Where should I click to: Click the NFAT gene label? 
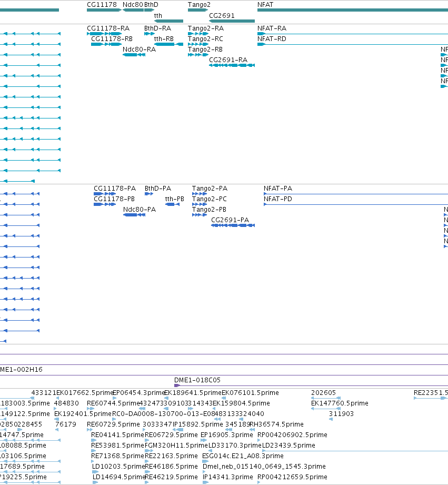tap(265, 5)
